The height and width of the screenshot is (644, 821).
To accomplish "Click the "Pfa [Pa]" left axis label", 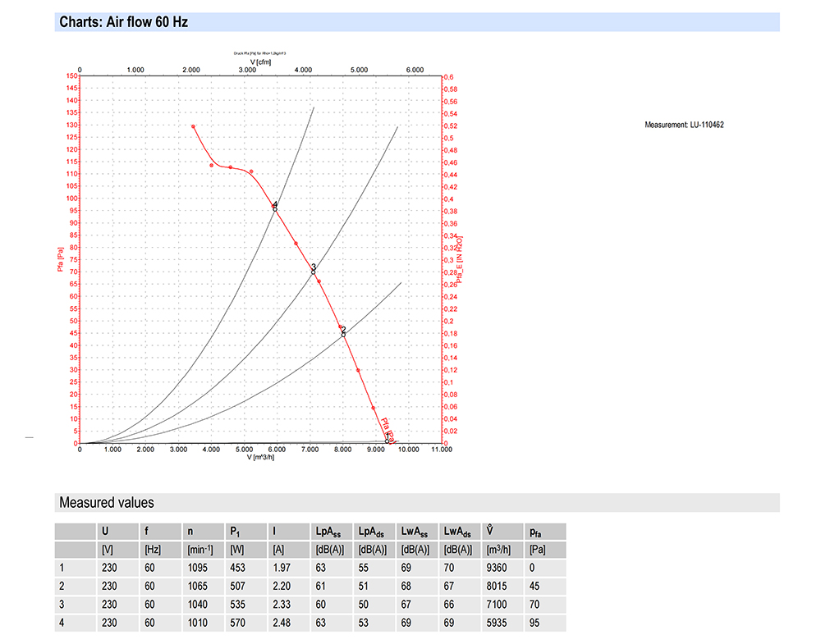I will pos(62,259).
